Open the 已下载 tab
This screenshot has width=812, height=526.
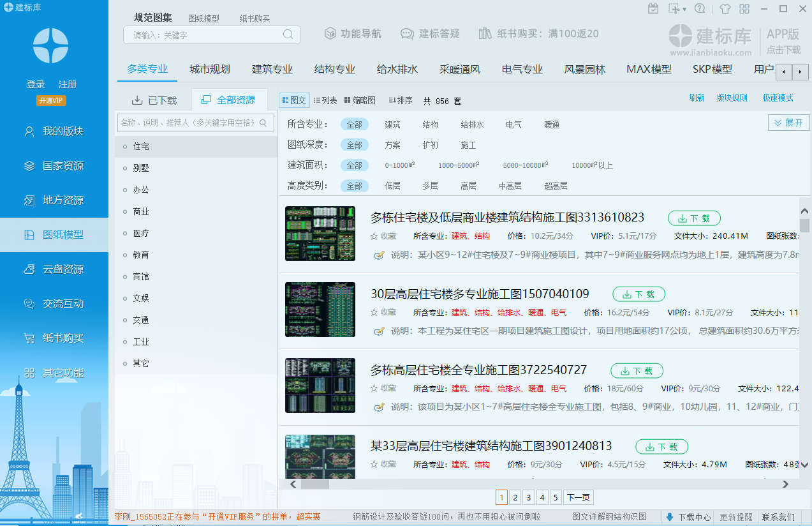click(x=154, y=100)
